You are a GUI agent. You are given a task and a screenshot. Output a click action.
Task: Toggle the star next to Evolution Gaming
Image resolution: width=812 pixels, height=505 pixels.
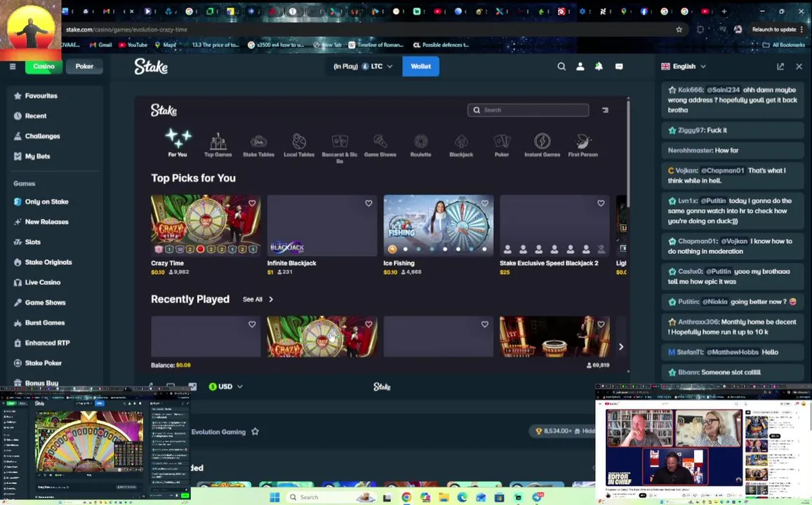coord(255,431)
